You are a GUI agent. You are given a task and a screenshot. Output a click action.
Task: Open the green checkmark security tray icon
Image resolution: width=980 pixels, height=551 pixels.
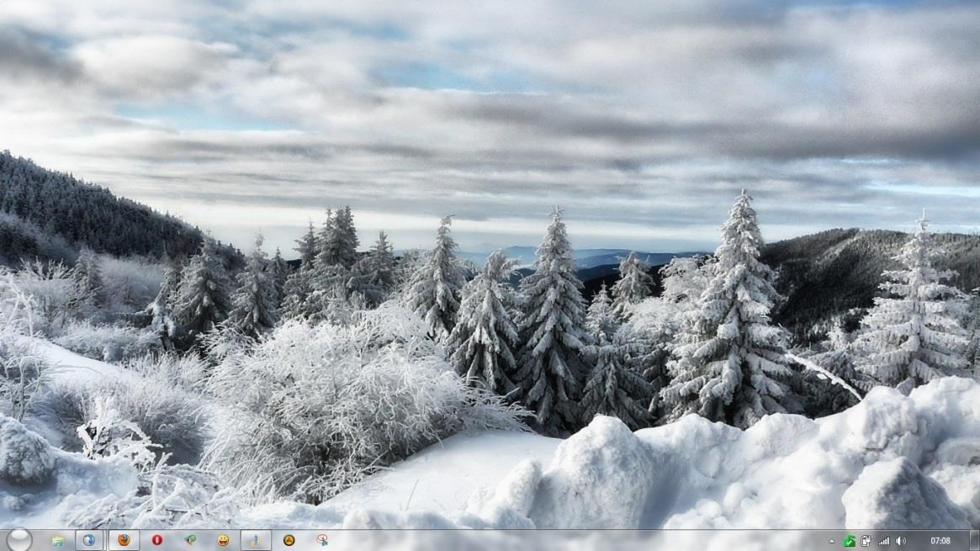tap(849, 542)
